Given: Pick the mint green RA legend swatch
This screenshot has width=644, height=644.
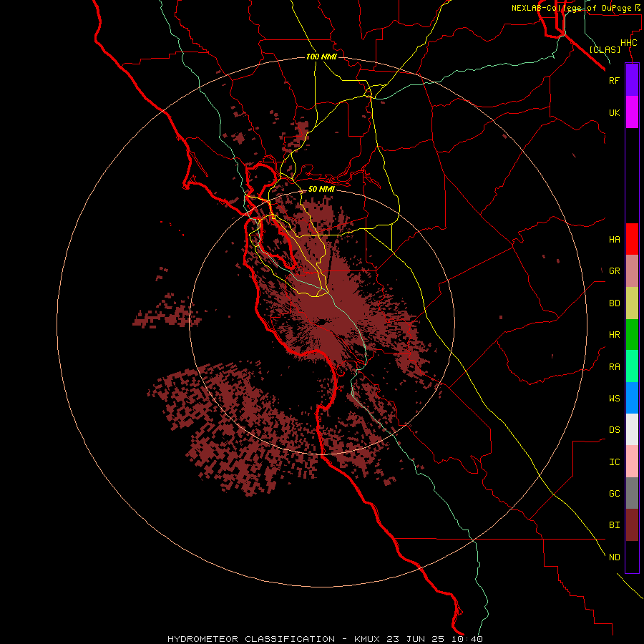Looking at the screenshot, I should coord(632,366).
